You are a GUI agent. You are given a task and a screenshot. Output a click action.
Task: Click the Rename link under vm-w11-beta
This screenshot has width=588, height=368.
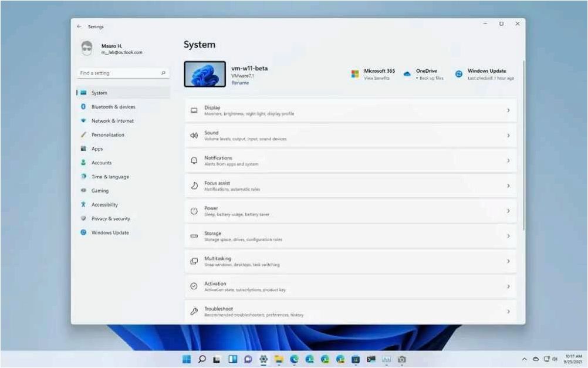pos(240,83)
